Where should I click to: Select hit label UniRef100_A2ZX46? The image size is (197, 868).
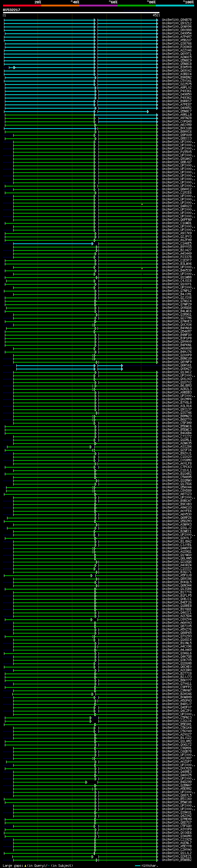pos(177,50)
